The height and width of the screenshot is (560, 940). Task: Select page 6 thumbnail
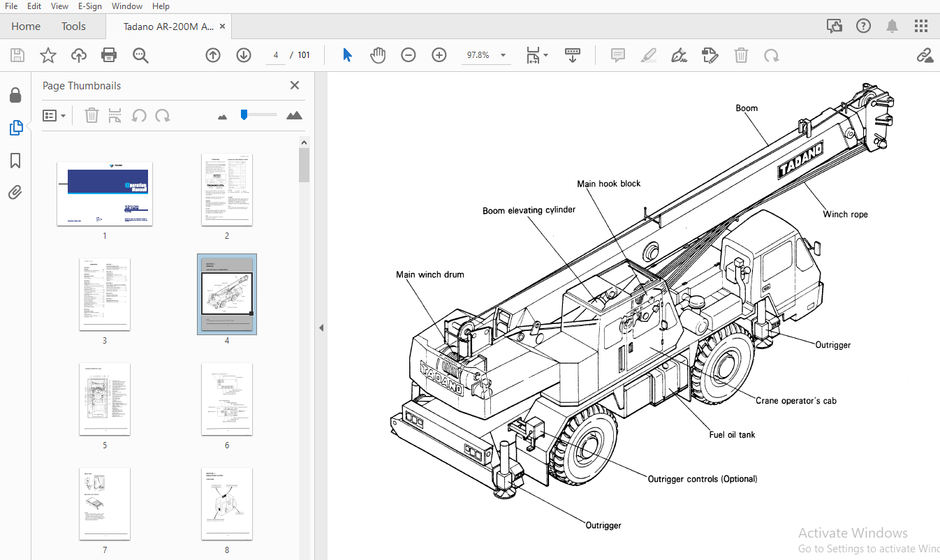(227, 399)
